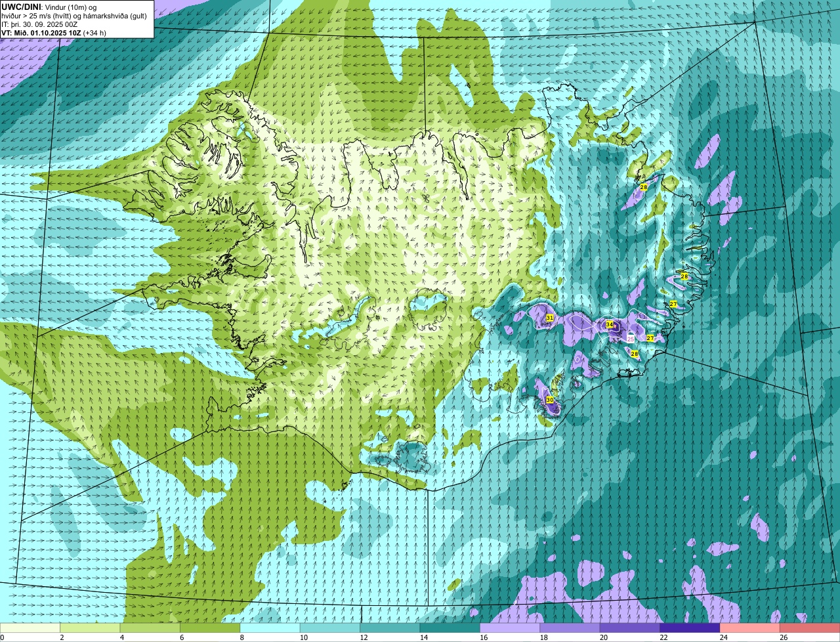Click the light pink 24–26 m/s legend swatch
This screenshot has height=642, width=840.
click(x=750, y=628)
